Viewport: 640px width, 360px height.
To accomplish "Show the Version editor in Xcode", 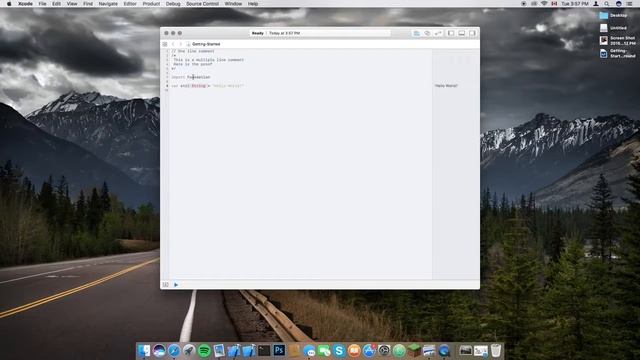I will coord(438,33).
